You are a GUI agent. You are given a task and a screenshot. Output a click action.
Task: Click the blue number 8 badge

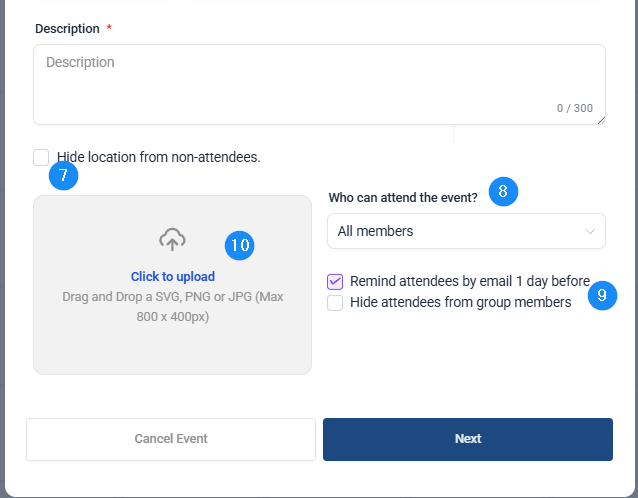503,191
